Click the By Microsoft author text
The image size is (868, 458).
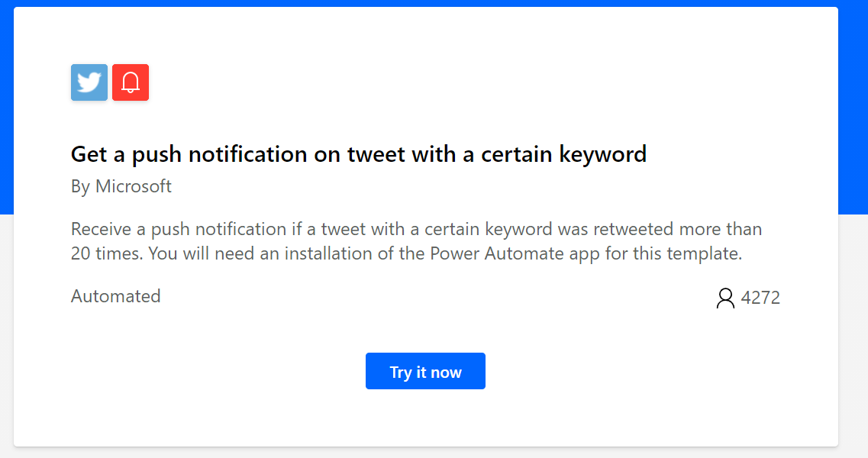(121, 186)
